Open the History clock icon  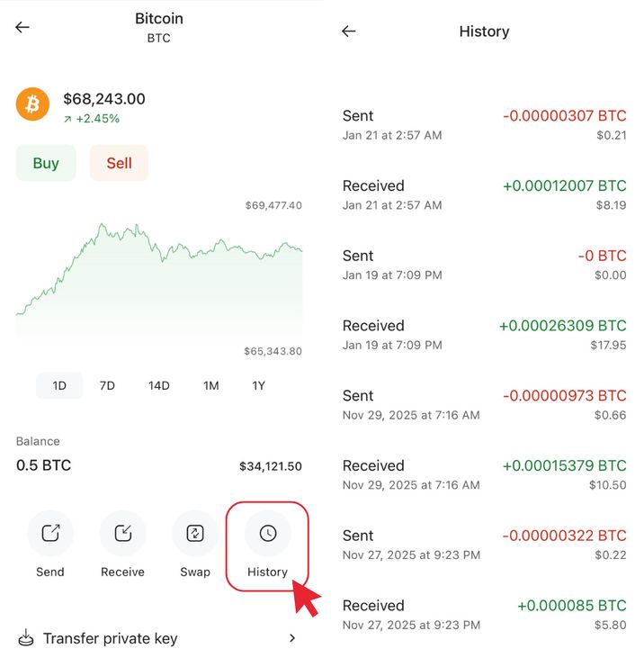(267, 534)
